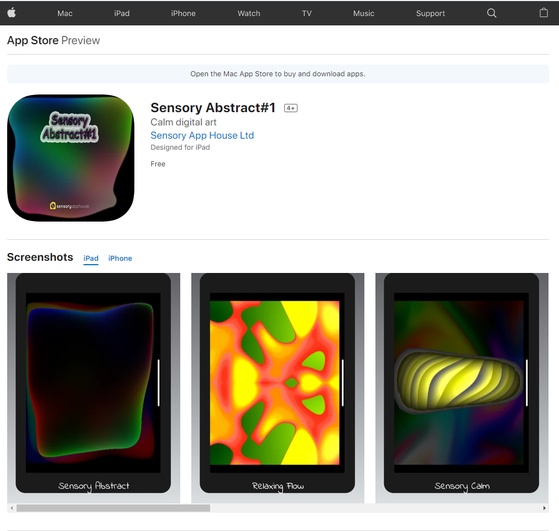The height and width of the screenshot is (531, 559).
Task: Click the Apple logo icon
Action: (11, 13)
